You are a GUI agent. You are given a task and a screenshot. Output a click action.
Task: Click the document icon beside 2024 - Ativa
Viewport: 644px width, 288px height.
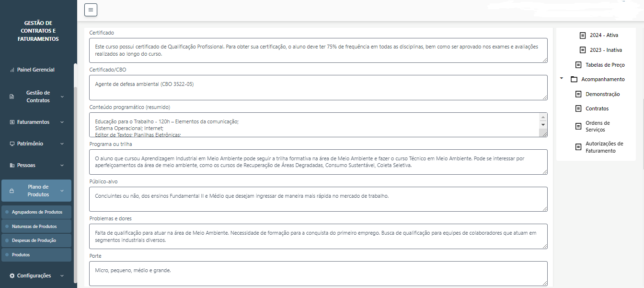[583, 36]
